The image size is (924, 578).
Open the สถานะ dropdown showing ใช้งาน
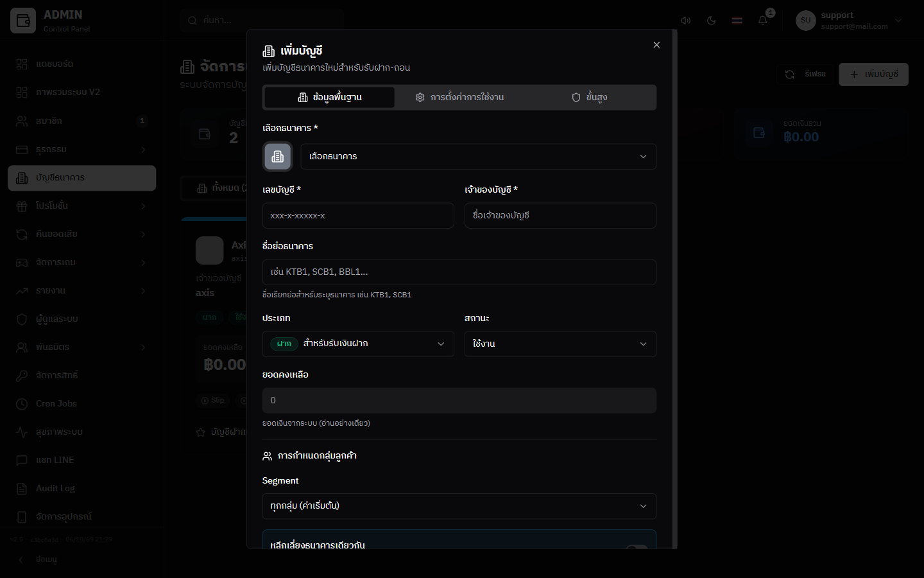click(560, 344)
